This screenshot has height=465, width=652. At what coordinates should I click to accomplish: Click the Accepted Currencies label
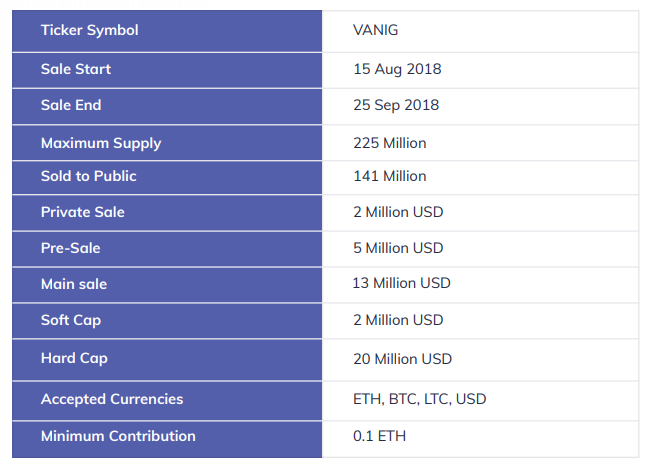[x=112, y=399]
